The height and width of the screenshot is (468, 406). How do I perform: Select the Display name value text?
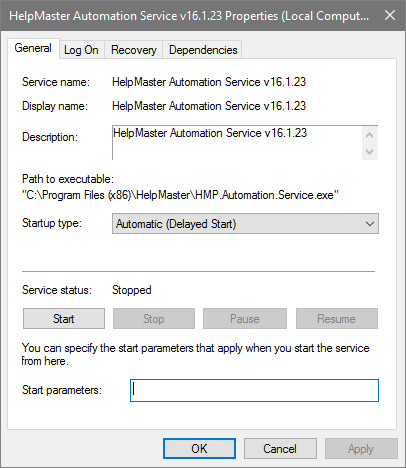coord(209,106)
